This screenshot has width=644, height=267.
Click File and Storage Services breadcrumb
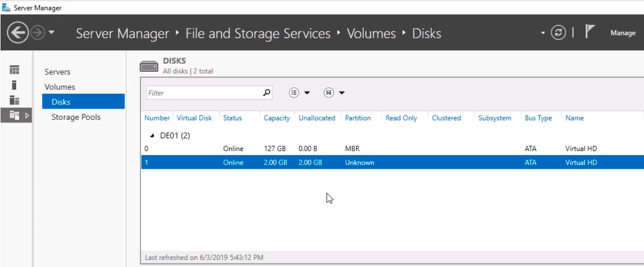click(258, 34)
